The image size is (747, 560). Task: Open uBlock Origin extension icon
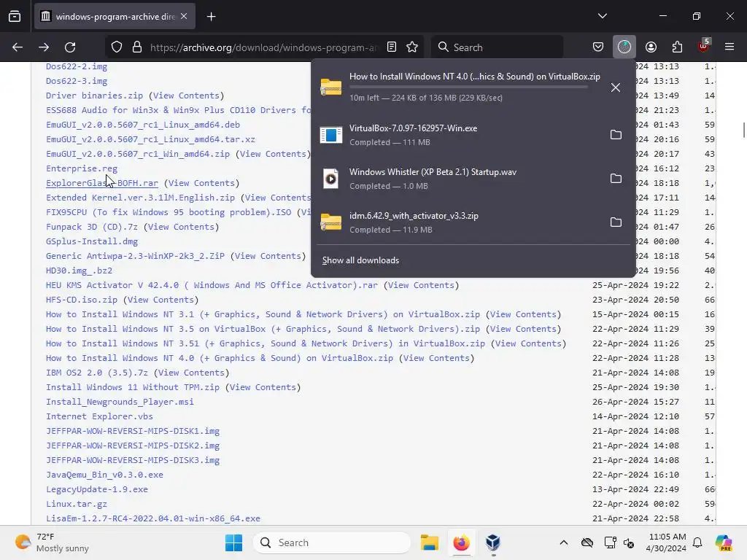point(703,47)
